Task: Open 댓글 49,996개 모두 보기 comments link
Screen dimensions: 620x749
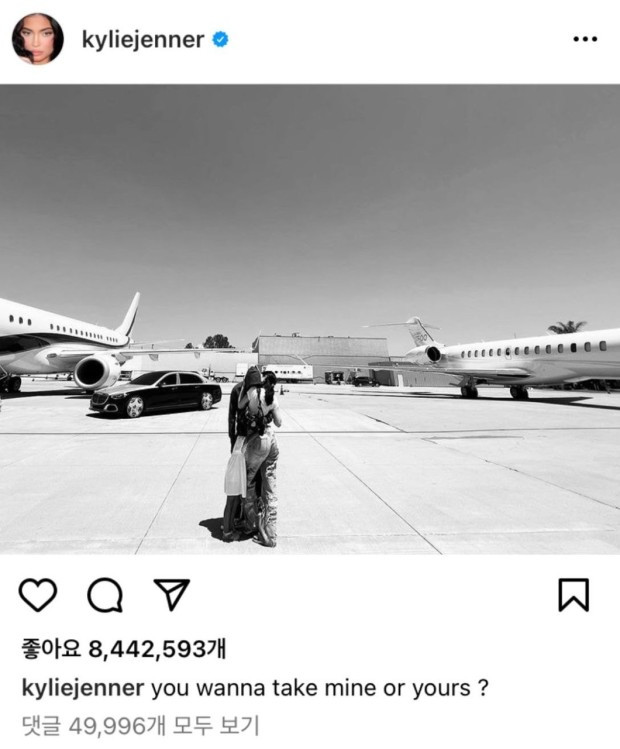Action: click(x=140, y=726)
